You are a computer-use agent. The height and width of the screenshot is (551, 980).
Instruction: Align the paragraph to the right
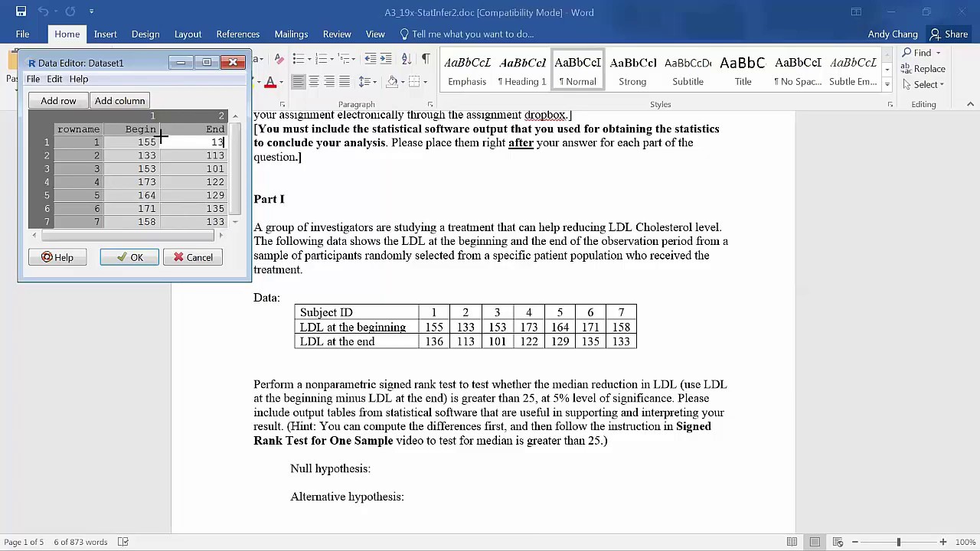point(329,82)
